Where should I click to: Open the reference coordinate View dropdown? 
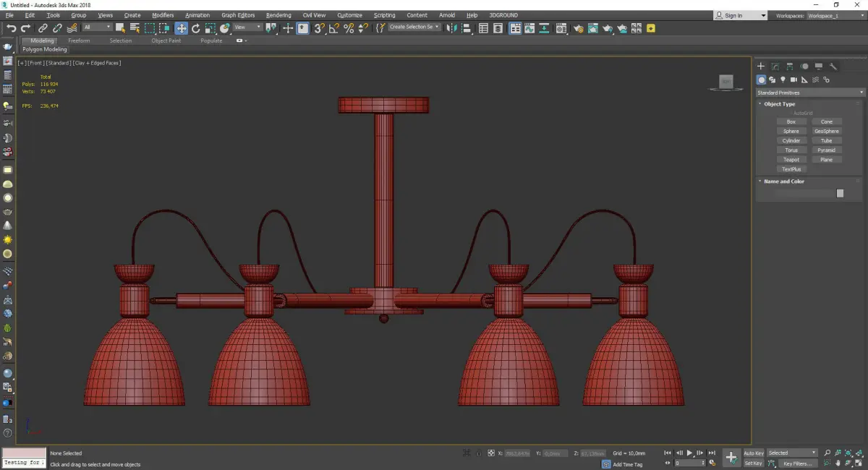point(248,27)
